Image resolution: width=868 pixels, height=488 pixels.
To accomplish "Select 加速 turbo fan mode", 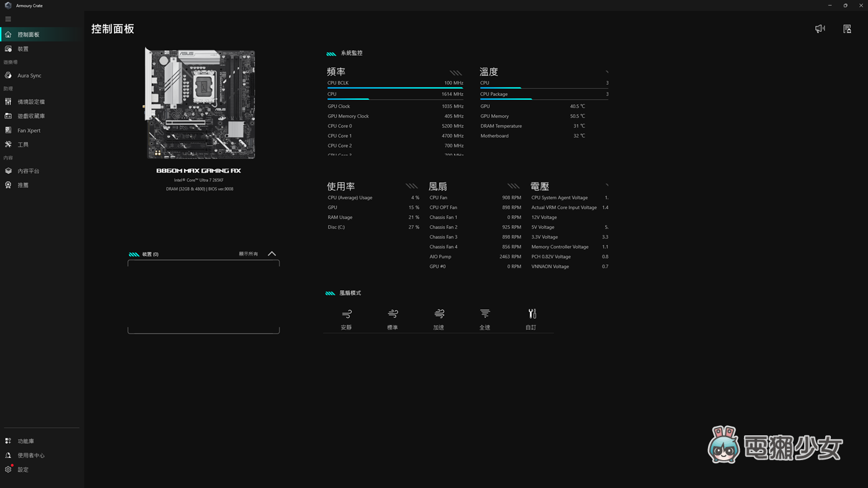I will (439, 319).
